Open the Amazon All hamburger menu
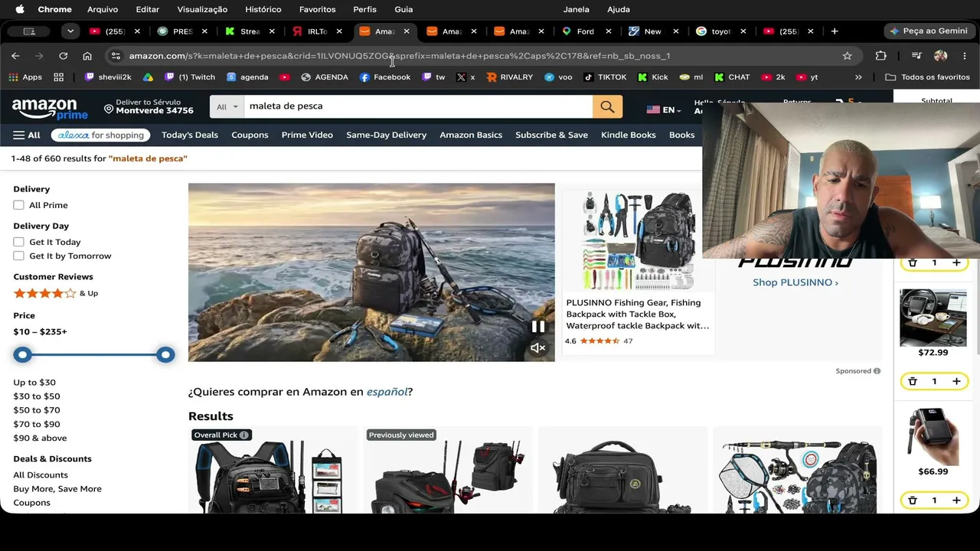This screenshot has height=551, width=980. point(26,135)
